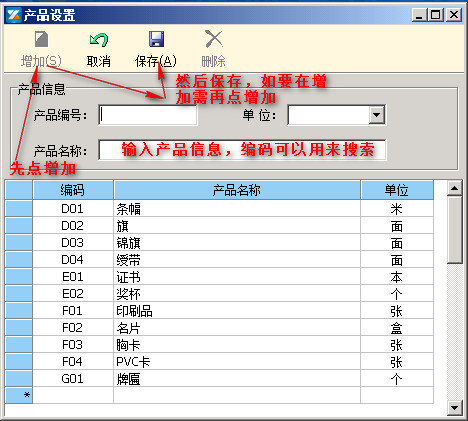The width and height of the screenshot is (468, 421).
Task: Click the app logo in title bar
Action: tap(14, 15)
